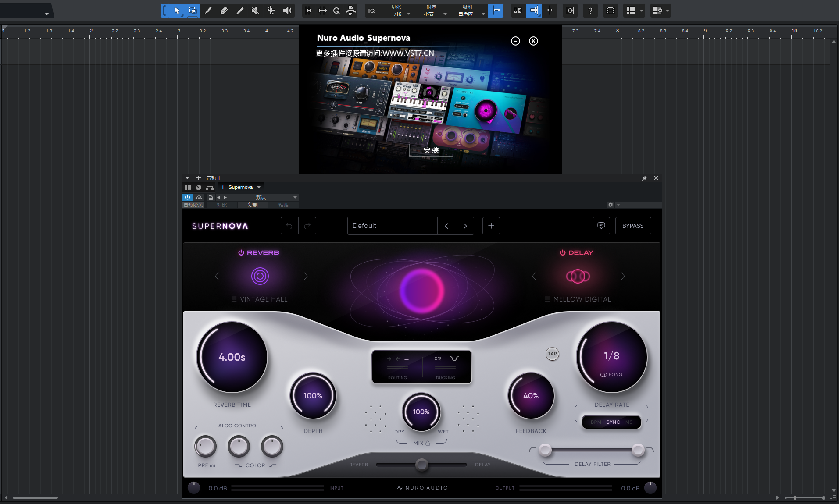Pin the Supernova editor window
Image resolution: width=839 pixels, height=504 pixels.
click(644, 178)
